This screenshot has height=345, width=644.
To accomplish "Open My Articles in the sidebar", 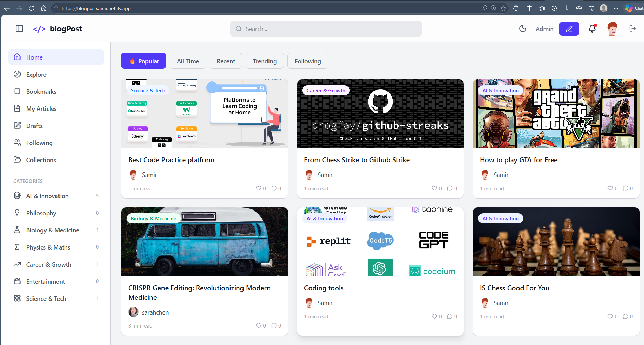I will 56,108.
